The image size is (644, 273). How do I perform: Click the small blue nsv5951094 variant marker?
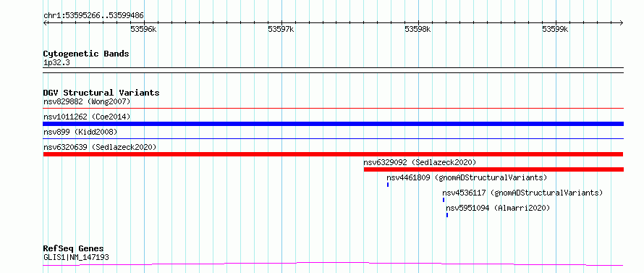pos(447,215)
